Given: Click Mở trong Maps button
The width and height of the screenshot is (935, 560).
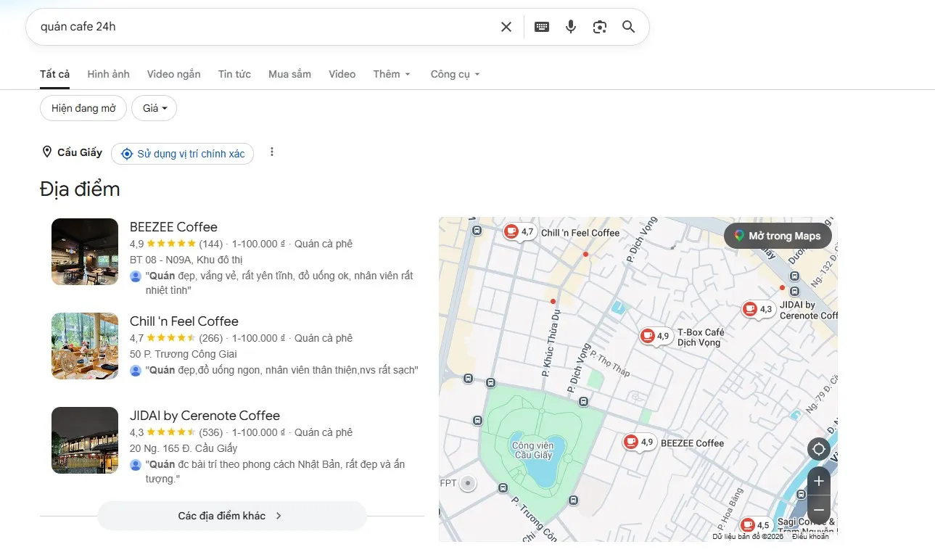Looking at the screenshot, I should 778,236.
